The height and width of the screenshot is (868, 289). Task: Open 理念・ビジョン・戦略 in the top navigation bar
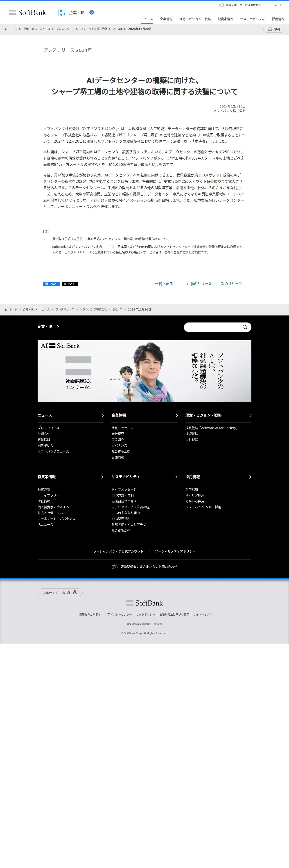coord(195,19)
